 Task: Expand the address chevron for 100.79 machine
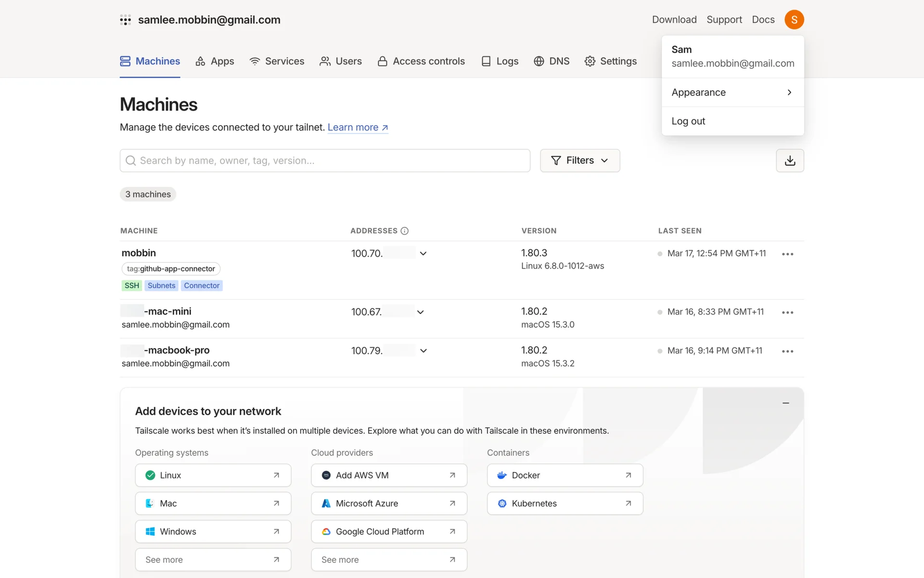[423, 351]
